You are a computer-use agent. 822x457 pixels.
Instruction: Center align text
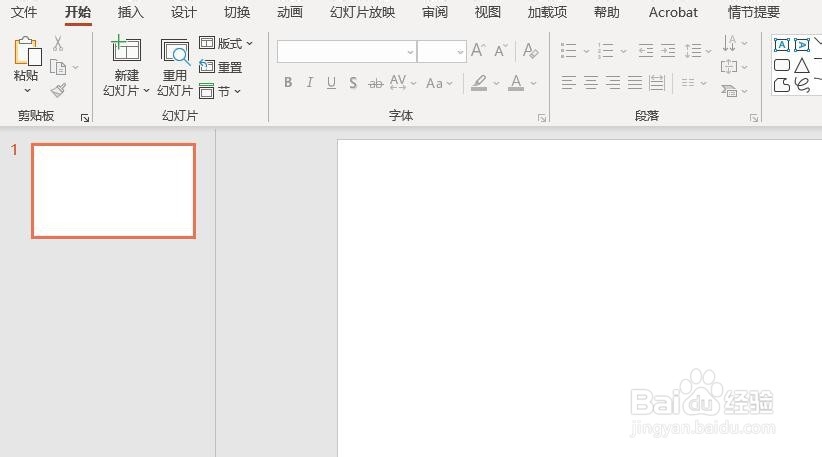(591, 82)
